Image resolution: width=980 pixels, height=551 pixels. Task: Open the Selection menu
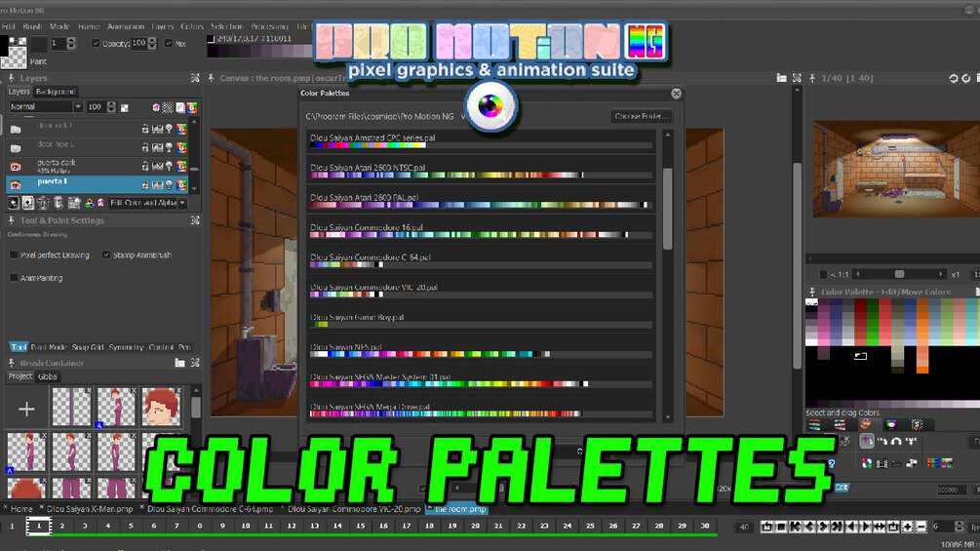click(x=227, y=26)
